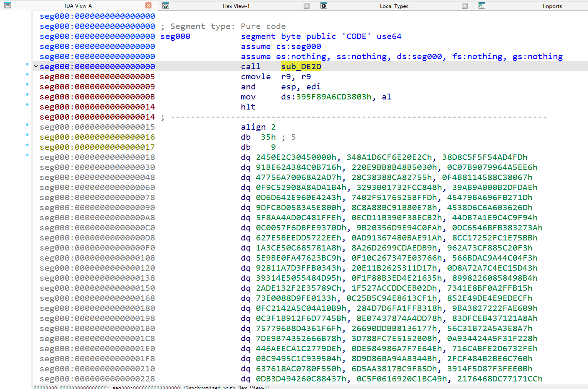
Task: Click the value 0D6D642E960E4243h
Action: pos(299,197)
